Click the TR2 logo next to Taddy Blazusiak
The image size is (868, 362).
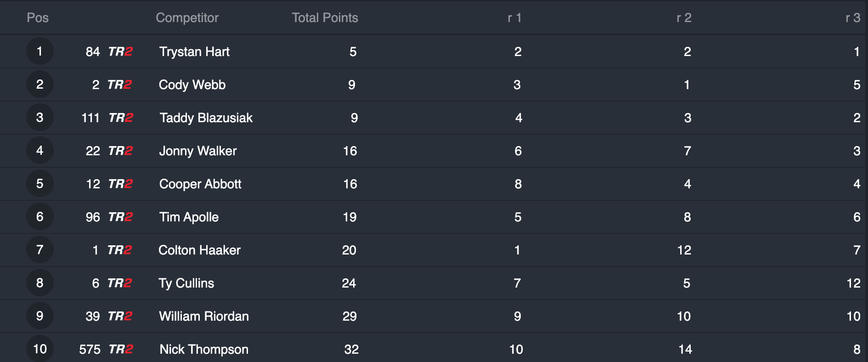click(121, 118)
